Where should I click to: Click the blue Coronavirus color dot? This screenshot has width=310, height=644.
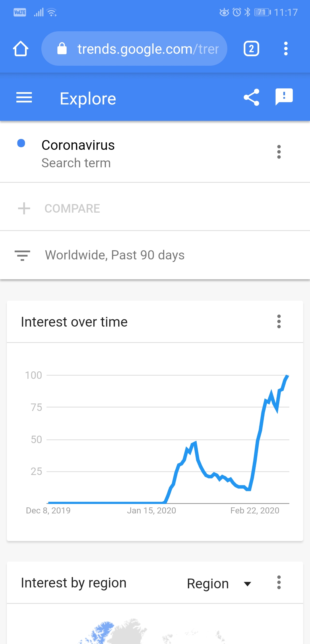point(21,143)
